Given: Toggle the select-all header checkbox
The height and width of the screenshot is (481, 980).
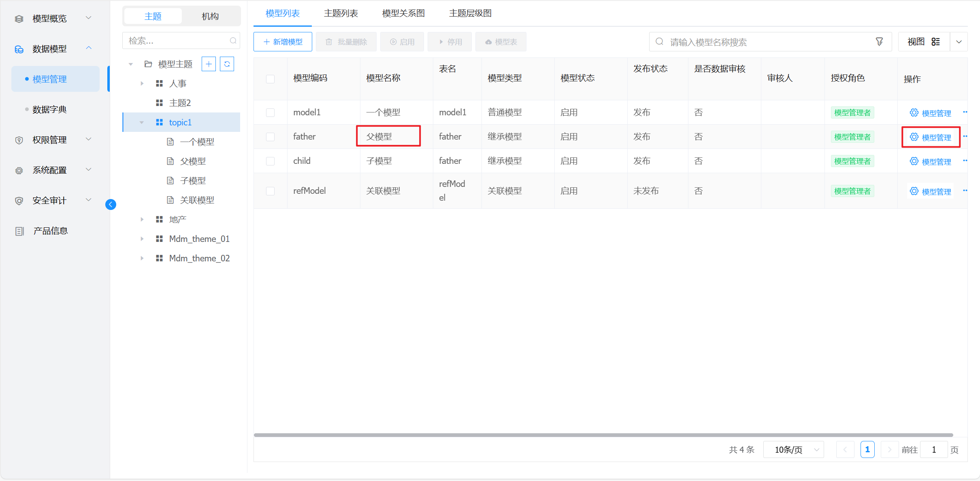Looking at the screenshot, I should point(270,79).
